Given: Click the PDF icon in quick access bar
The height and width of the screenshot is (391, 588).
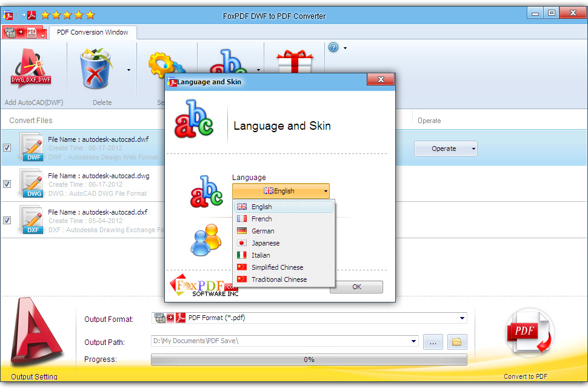Looking at the screenshot, I should (x=32, y=15).
